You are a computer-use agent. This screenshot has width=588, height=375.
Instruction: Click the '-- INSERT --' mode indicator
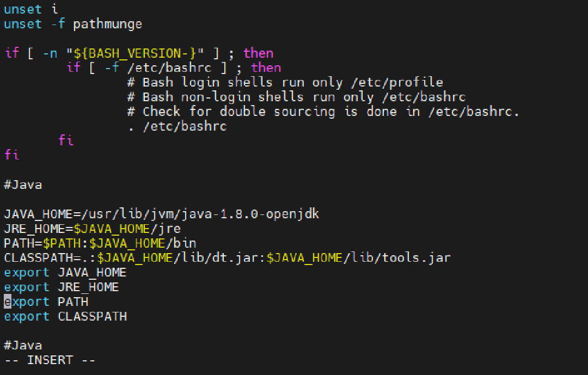coord(50,360)
